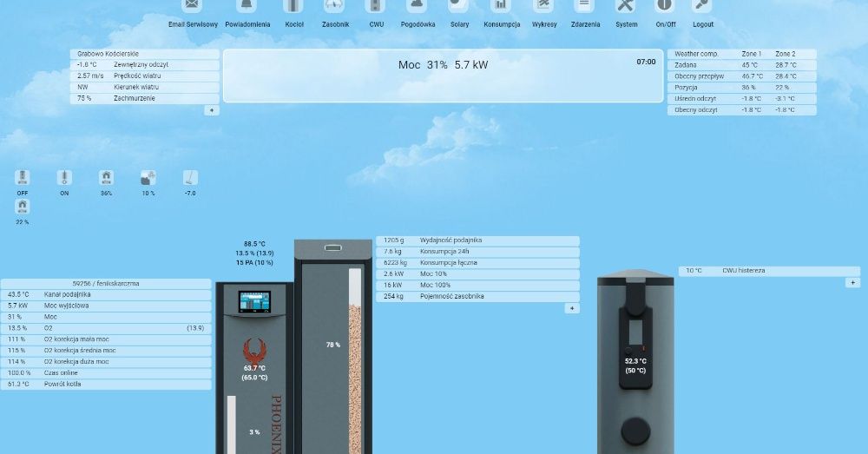Click the red Phoenix logo on boiler
Viewport: 868px width, 454px height.
point(254,351)
